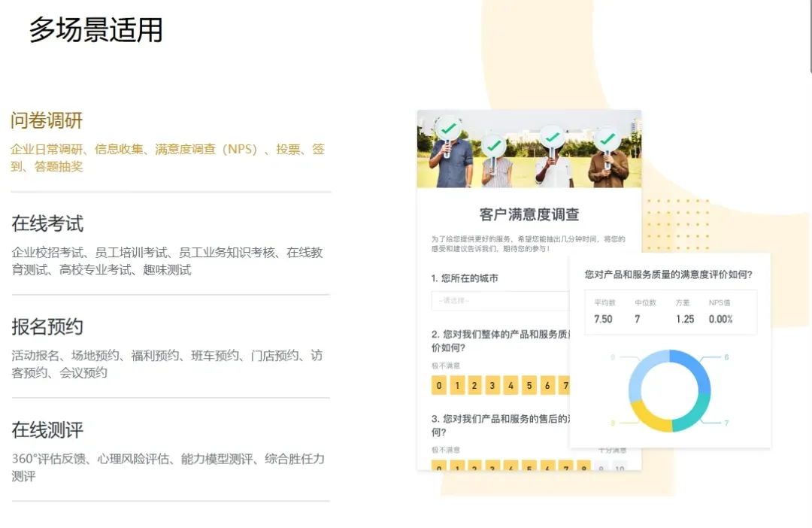Click the yellow segment of the donut chart
Viewport: 812px width, 528px height.
647,417
